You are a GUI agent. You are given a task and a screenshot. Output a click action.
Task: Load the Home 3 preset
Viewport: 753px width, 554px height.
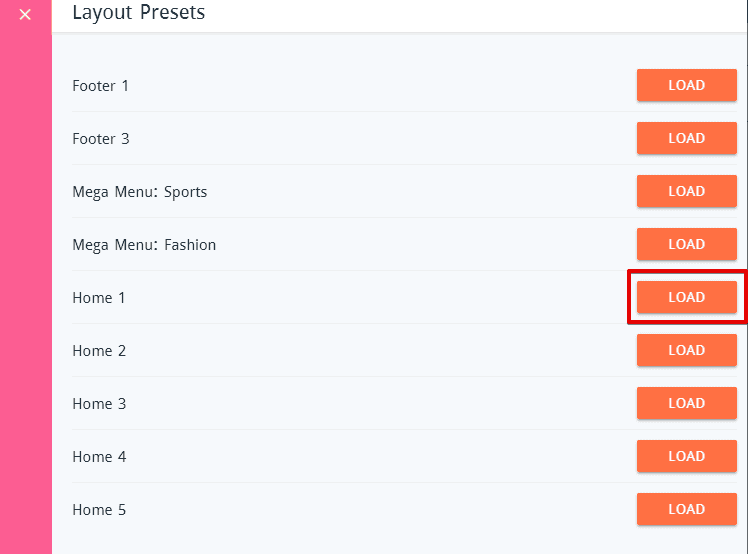pyautogui.click(x=686, y=404)
